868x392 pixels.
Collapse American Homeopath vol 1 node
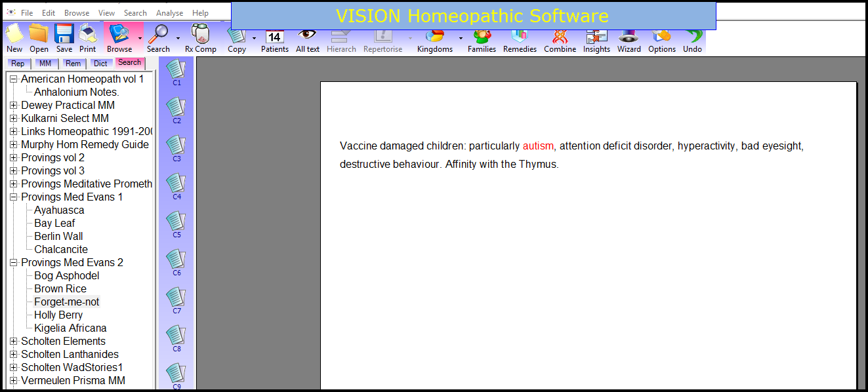point(14,79)
